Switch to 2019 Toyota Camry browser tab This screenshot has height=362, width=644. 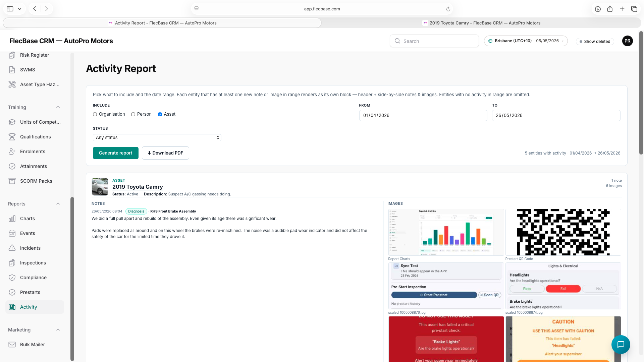click(x=481, y=23)
